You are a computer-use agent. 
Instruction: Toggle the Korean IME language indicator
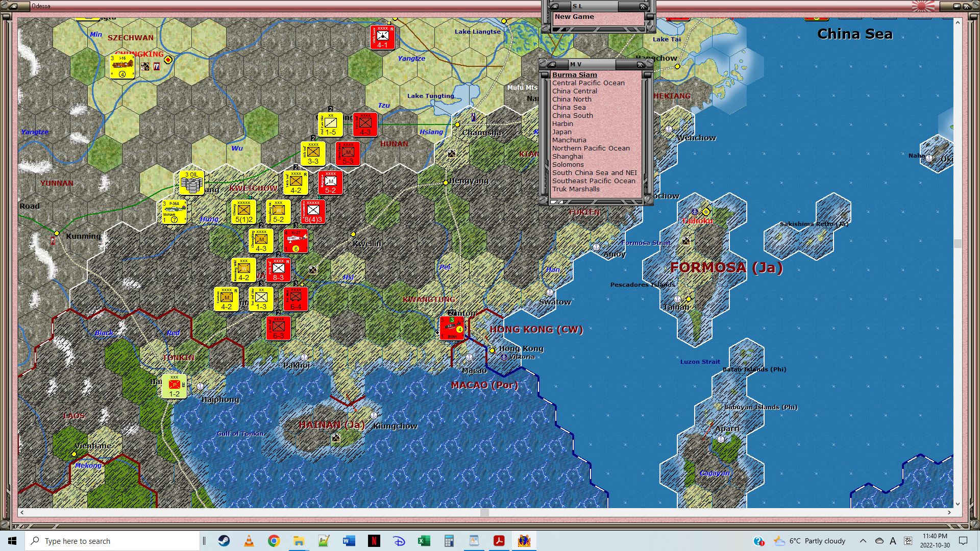click(908, 541)
